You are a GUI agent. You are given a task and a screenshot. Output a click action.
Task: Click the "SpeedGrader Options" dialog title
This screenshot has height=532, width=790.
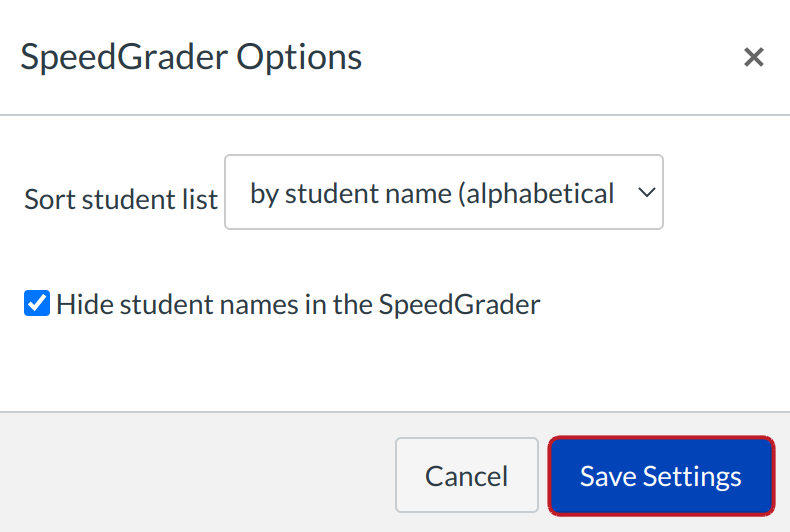(x=191, y=57)
